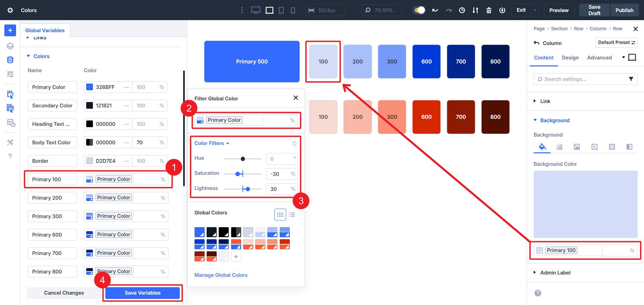
Task: Toggle dark mode in the top bar
Action: pyautogui.click(x=419, y=10)
